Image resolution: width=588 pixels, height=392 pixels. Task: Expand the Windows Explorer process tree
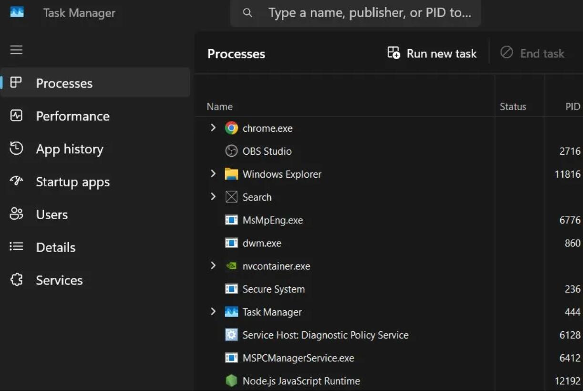tap(213, 174)
